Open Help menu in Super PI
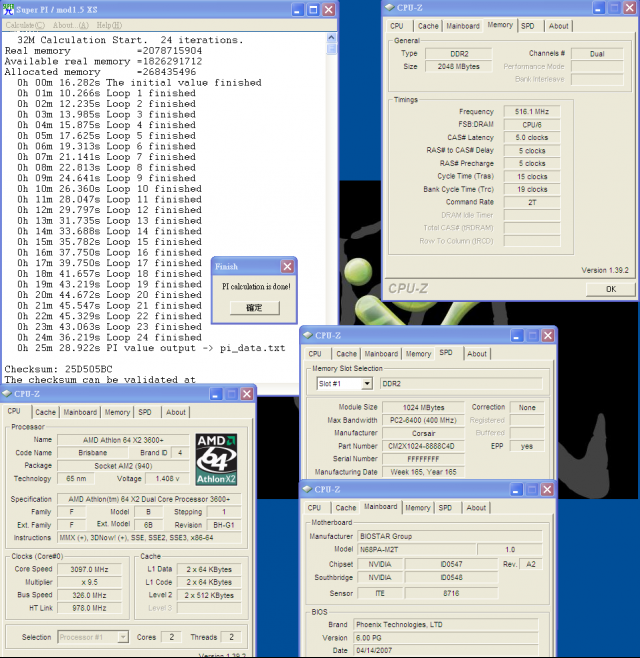640x658 pixels. click(x=109, y=25)
